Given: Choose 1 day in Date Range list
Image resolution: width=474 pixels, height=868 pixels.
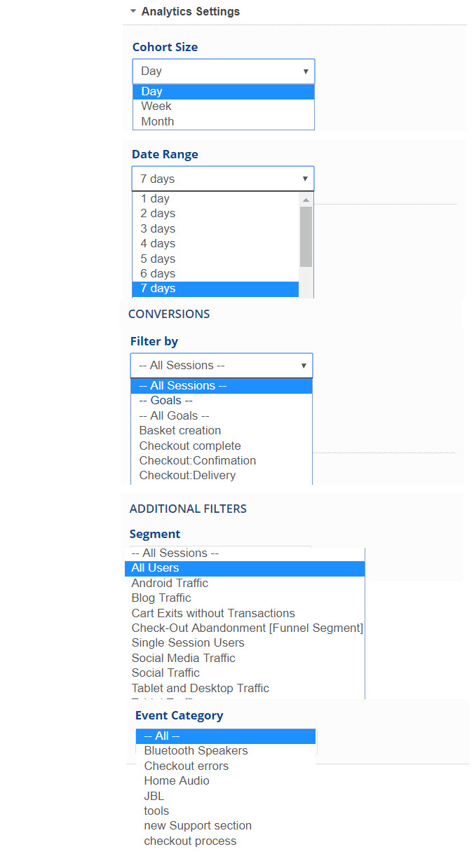Looking at the screenshot, I should pyautogui.click(x=155, y=198).
